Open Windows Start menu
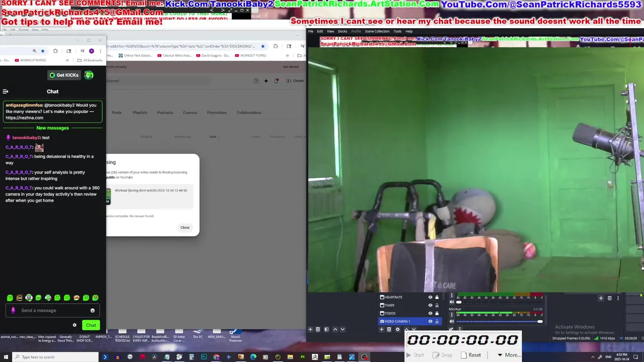This screenshot has width=644, height=362. pyautogui.click(x=6, y=357)
